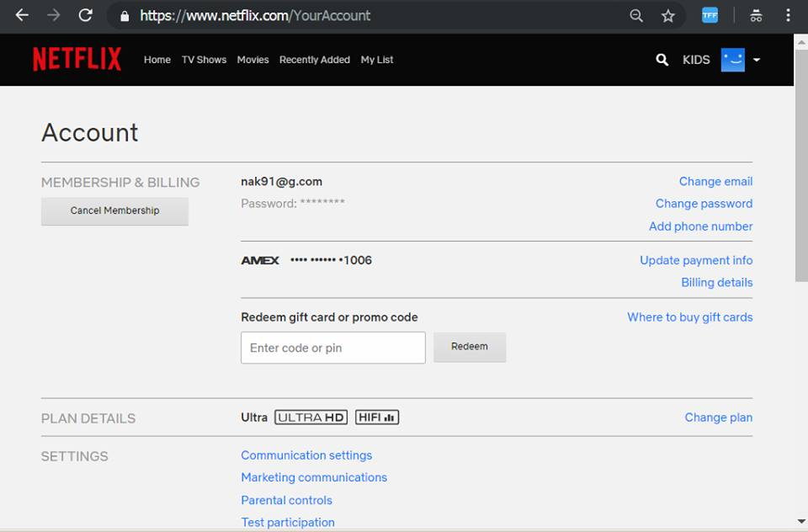Click Change email link

pos(715,182)
